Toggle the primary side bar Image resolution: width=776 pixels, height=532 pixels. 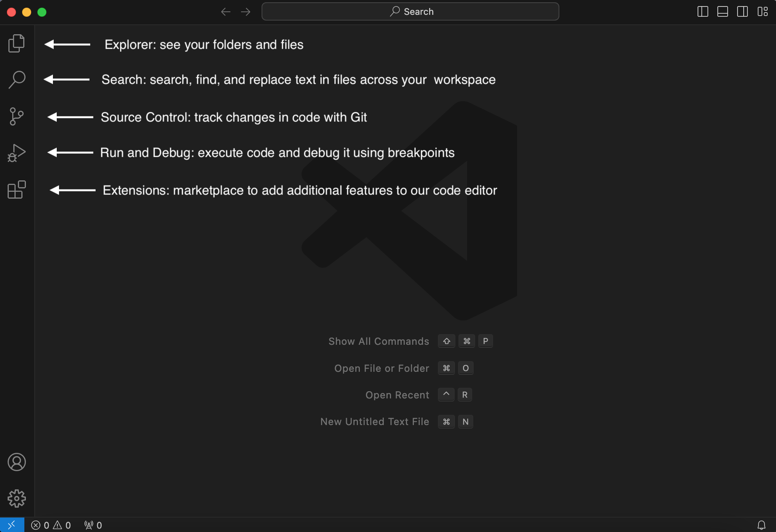click(703, 12)
